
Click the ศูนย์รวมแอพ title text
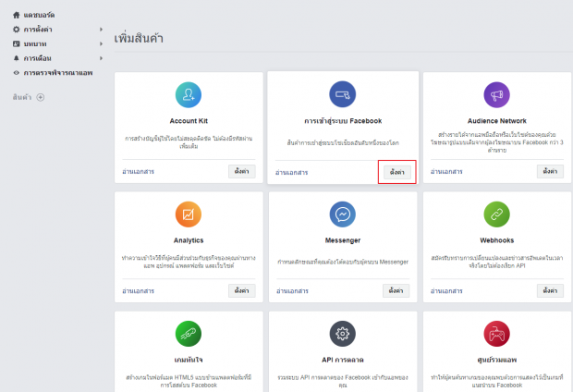497,361
